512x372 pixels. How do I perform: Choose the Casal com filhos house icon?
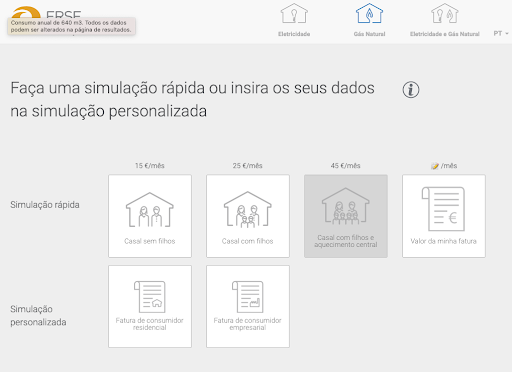pyautogui.click(x=248, y=210)
